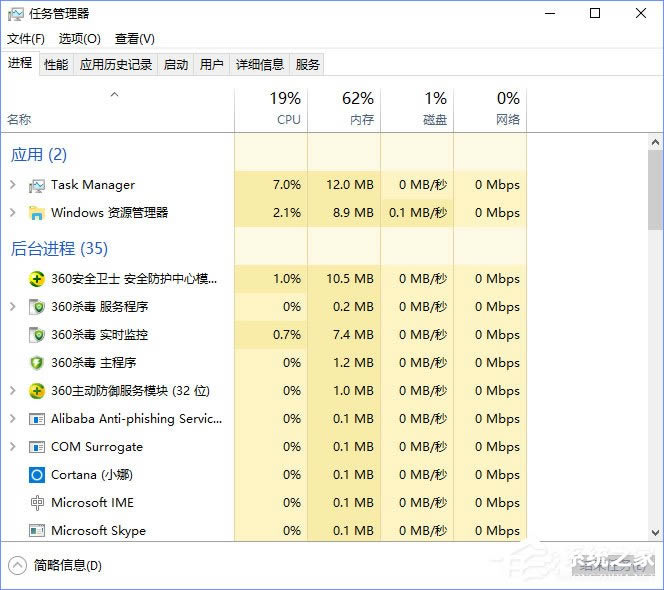Switch to the 详细信息 tab

coord(260,64)
